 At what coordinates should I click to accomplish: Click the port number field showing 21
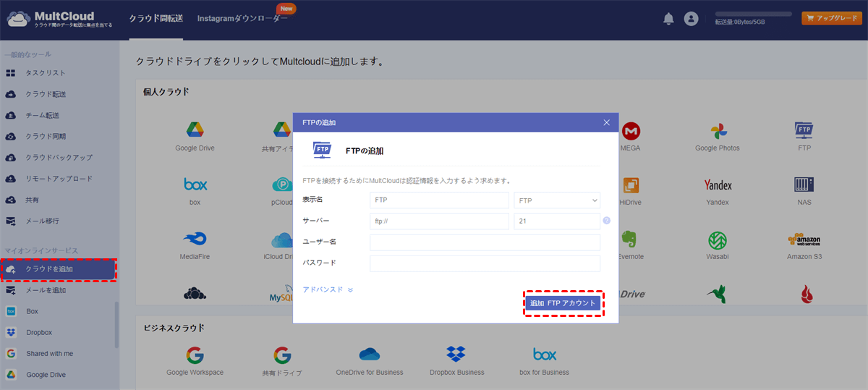click(557, 221)
